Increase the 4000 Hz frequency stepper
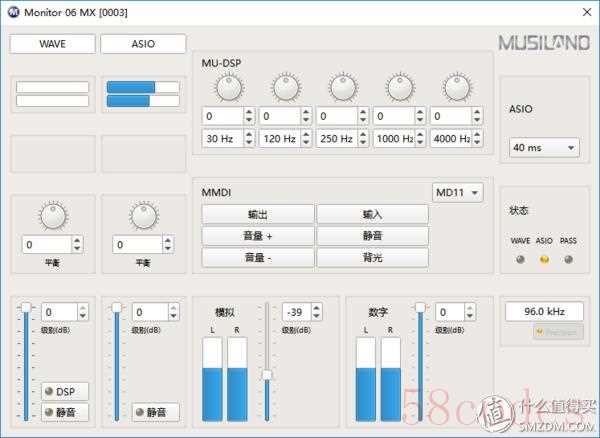 click(477, 135)
